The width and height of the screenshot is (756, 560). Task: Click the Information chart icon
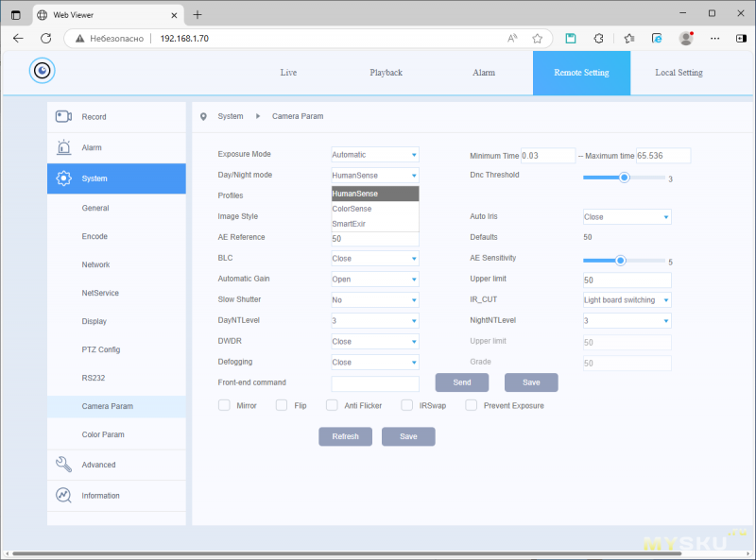pyautogui.click(x=63, y=495)
